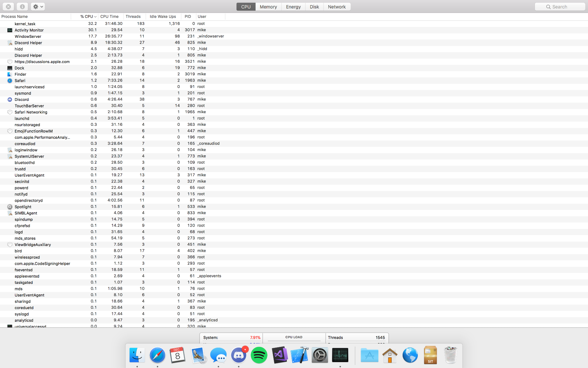This screenshot has width=588, height=368.
Task: Switch to the Energy tab
Action: tap(293, 7)
